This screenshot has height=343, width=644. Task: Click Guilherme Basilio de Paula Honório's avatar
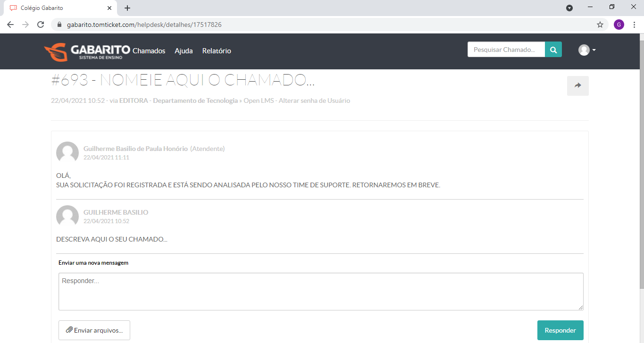pos(67,153)
